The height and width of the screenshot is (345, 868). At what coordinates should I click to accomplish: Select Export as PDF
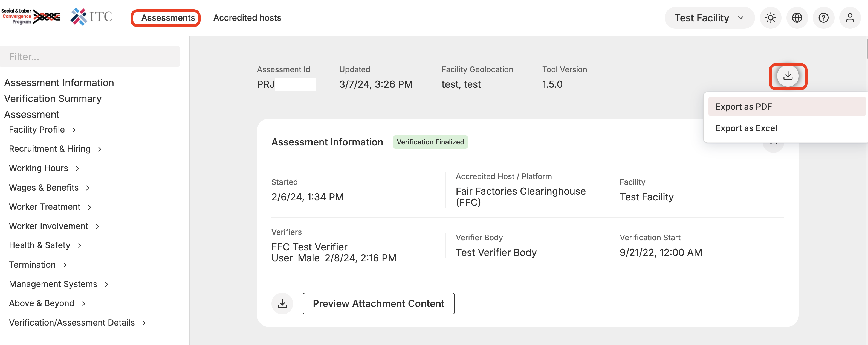point(743,107)
